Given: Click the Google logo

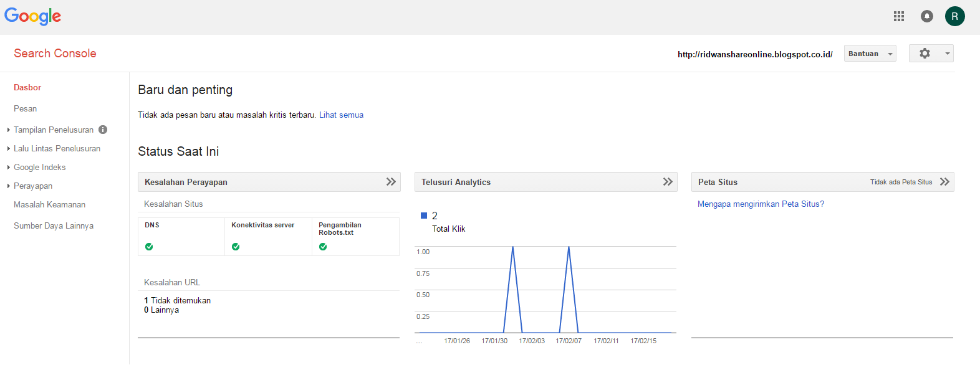Looking at the screenshot, I should 32,16.
